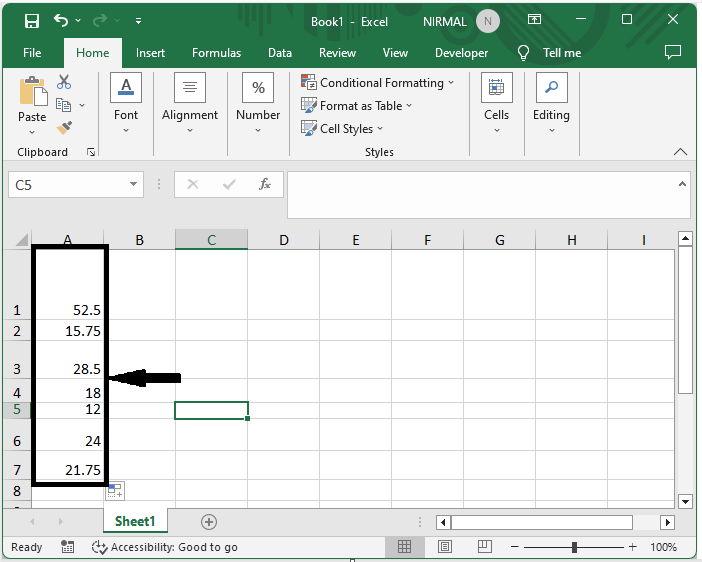Click inside the formula bar

pyautogui.click(x=481, y=195)
